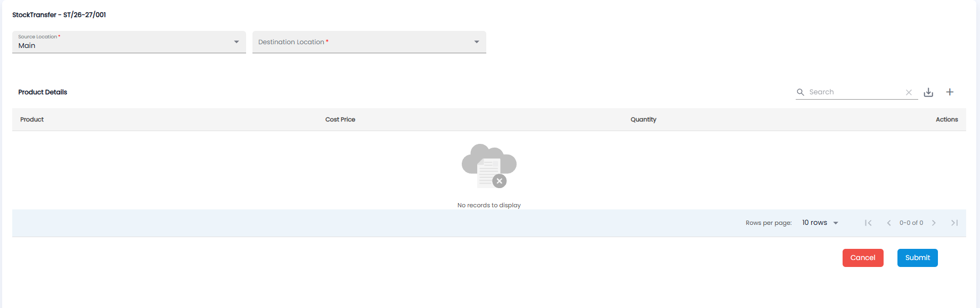This screenshot has height=308, width=980.
Task: Click the export download icon
Action: pyautogui.click(x=928, y=92)
